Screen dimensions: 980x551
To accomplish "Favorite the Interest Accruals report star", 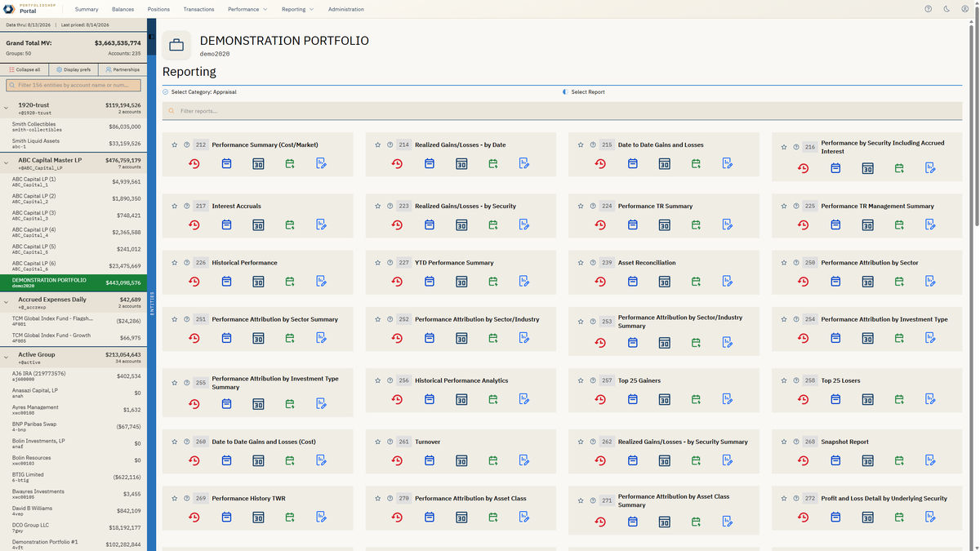I will (174, 207).
